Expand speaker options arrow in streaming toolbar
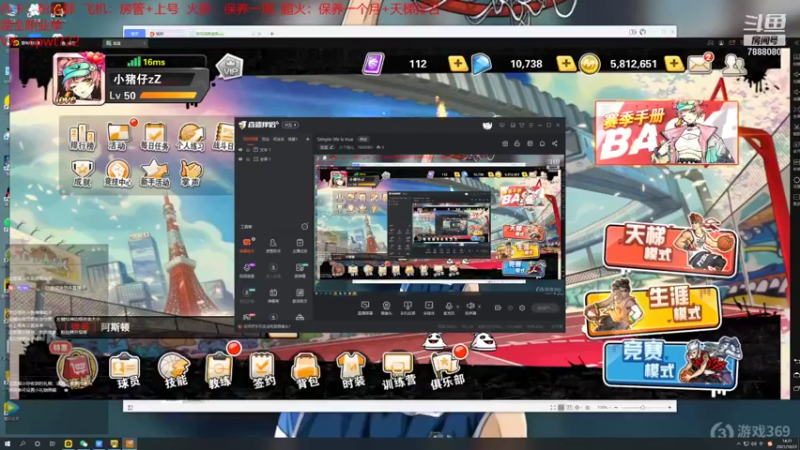The height and width of the screenshot is (450, 800). [x=480, y=307]
